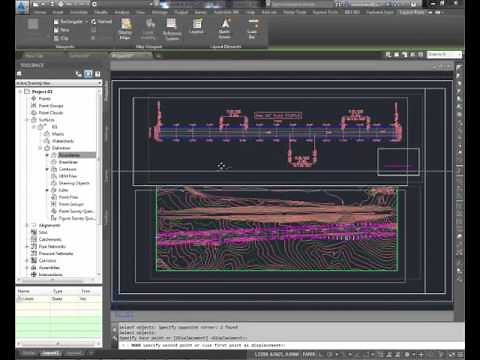Open the Active Drawing View dropdown in Toolspace
480x360 pixels.
click(59, 83)
